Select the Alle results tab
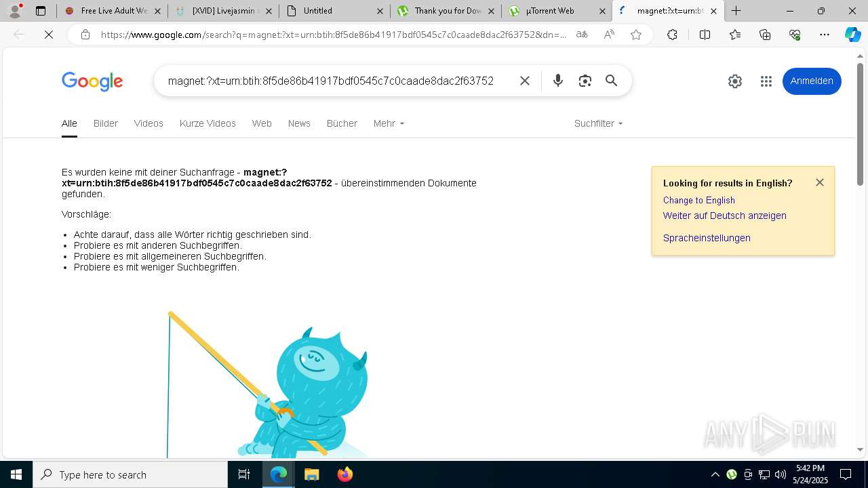868x488 pixels. (69, 123)
